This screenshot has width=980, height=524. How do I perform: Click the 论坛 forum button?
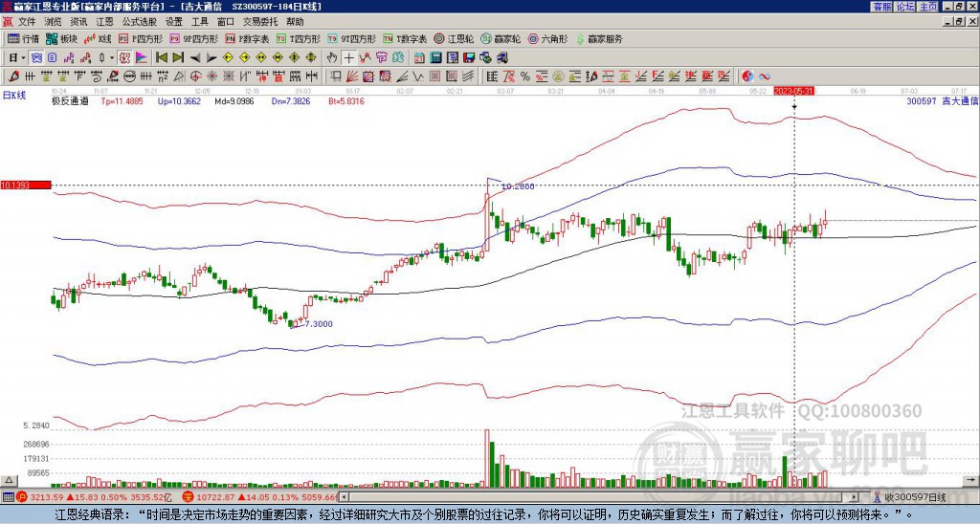pyautogui.click(x=904, y=7)
